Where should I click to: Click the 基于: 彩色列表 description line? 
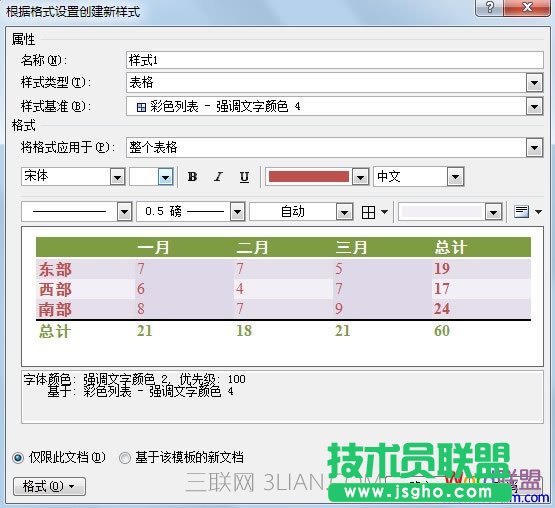point(141,392)
